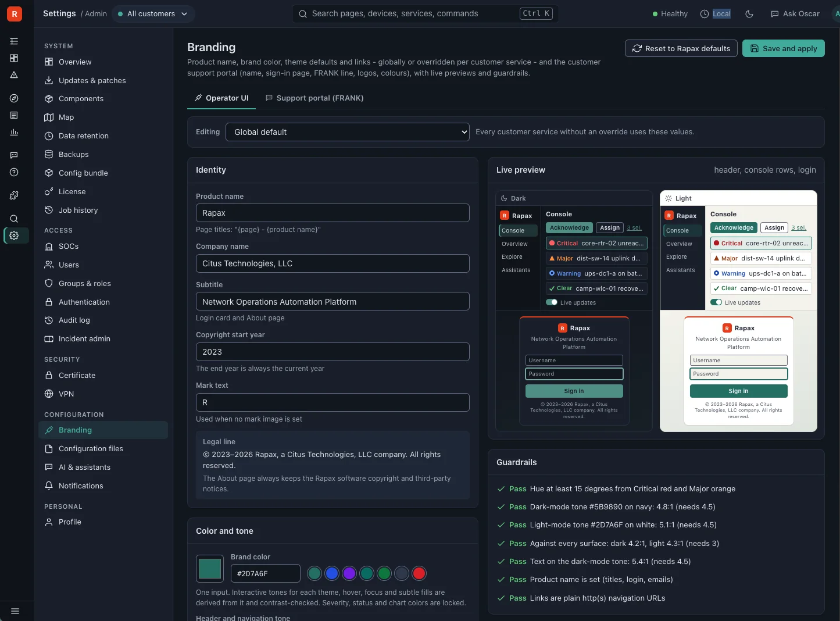This screenshot has height=621, width=840.
Task: Open the help question mark icon in left rail
Action: click(x=14, y=172)
